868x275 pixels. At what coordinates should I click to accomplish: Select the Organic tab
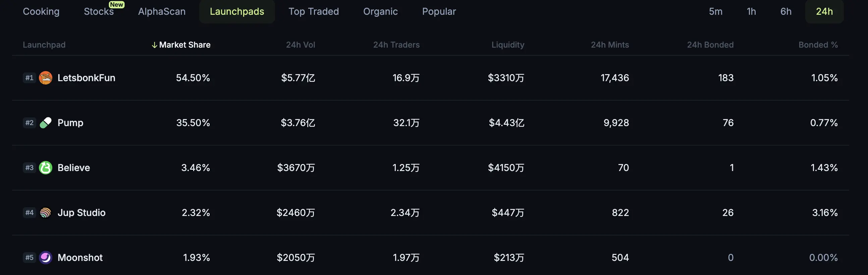(380, 11)
